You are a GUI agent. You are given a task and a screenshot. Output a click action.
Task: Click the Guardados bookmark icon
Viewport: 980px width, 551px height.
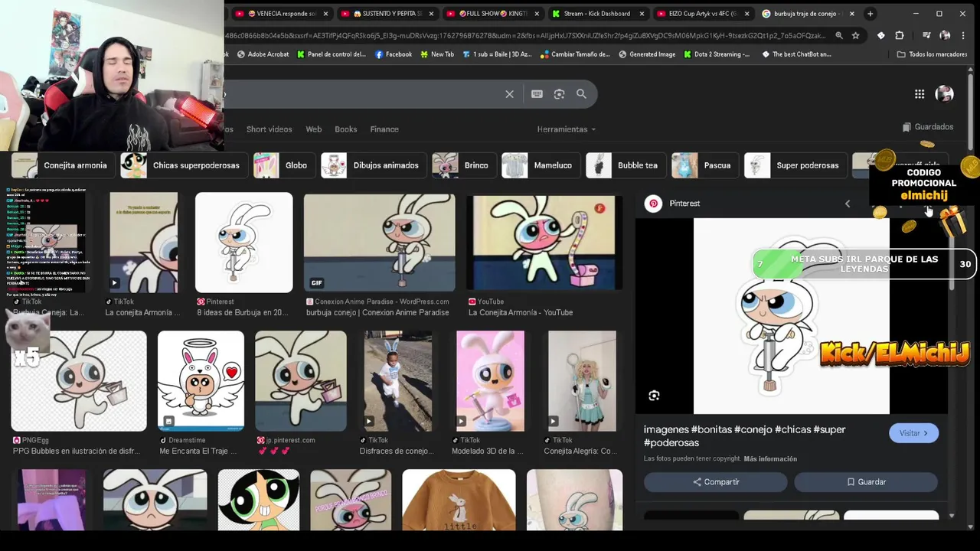pos(906,127)
